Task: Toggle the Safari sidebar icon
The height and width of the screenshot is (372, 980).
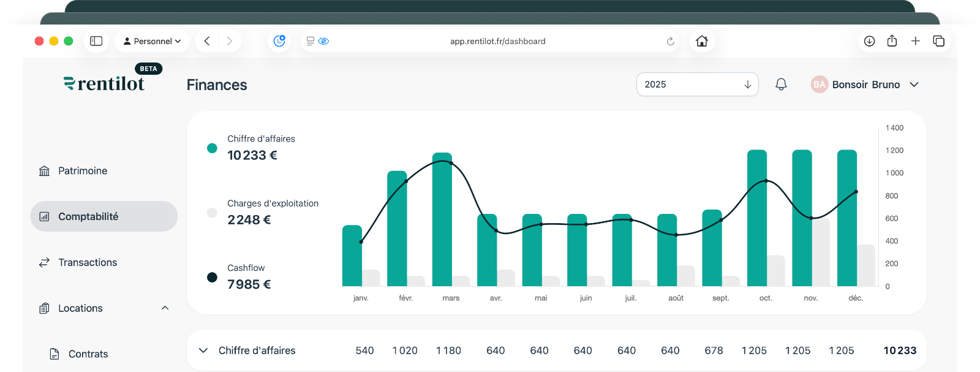Action: click(x=96, y=41)
